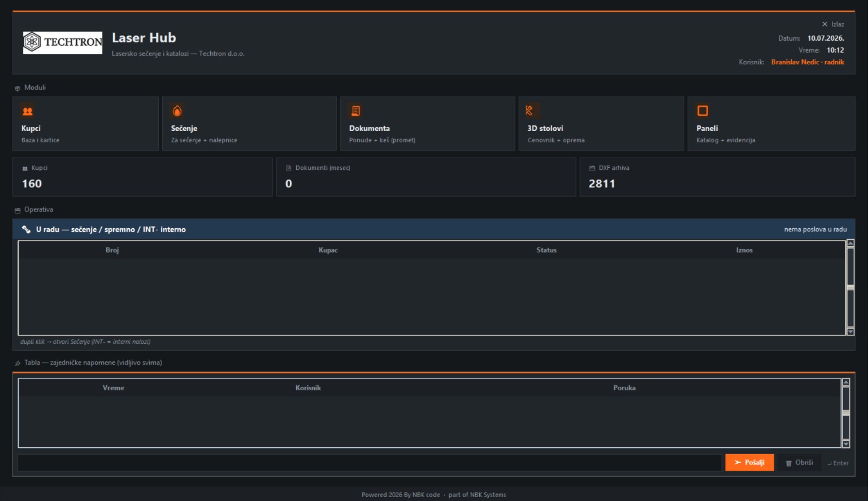Open the 3D stolovi module title
The image size is (868, 501).
pos(545,128)
